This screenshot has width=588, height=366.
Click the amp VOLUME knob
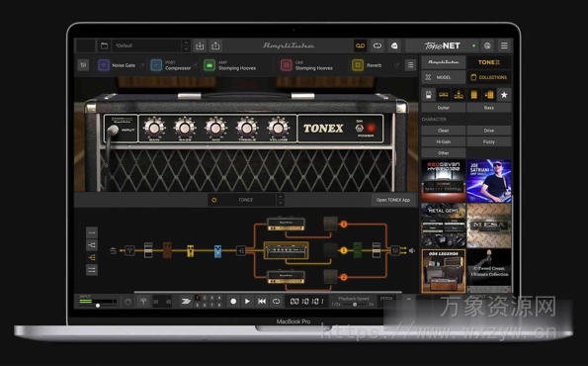tap(278, 128)
